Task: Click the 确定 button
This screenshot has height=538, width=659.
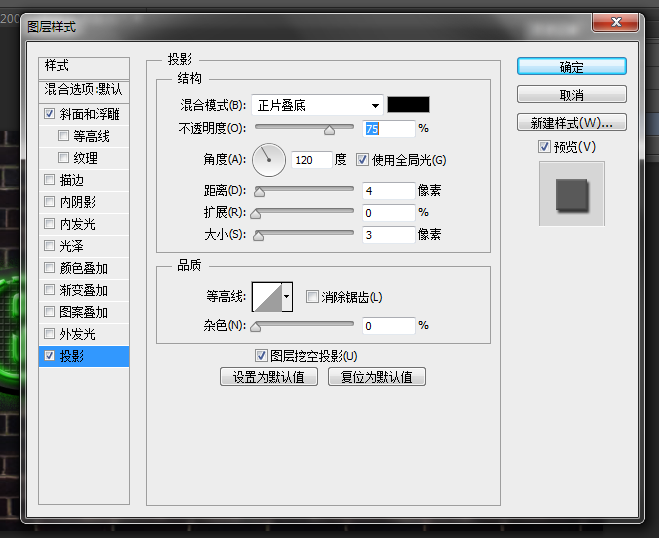Action: point(571,67)
